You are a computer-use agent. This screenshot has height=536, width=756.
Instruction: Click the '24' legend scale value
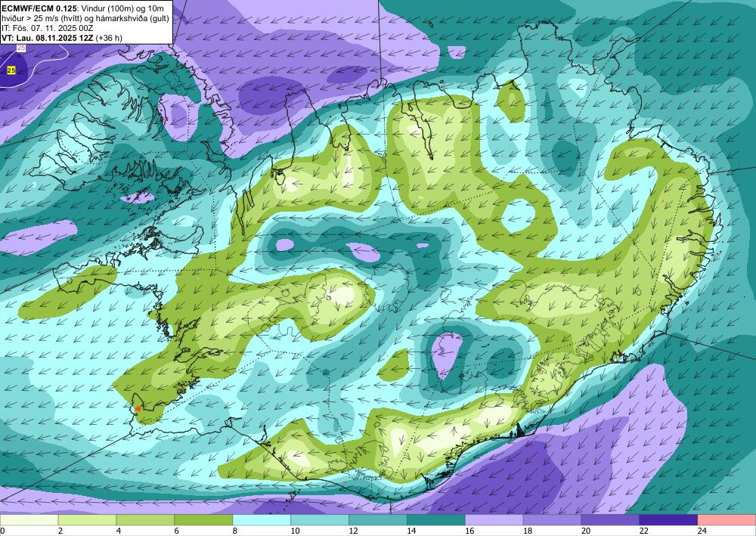coord(702,531)
